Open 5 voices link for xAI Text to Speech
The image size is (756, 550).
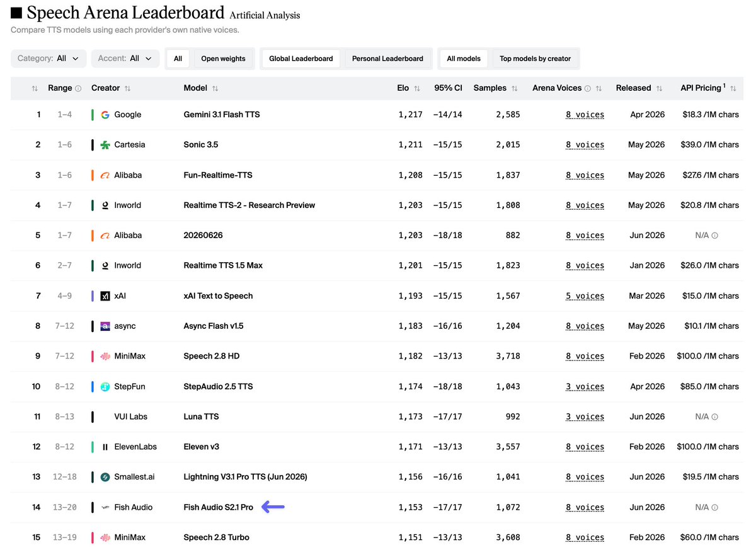click(585, 296)
